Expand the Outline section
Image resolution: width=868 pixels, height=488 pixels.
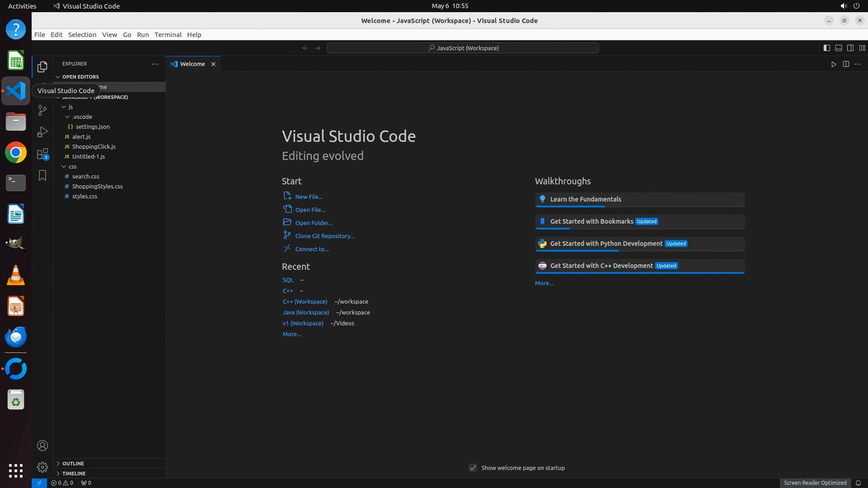click(73, 464)
